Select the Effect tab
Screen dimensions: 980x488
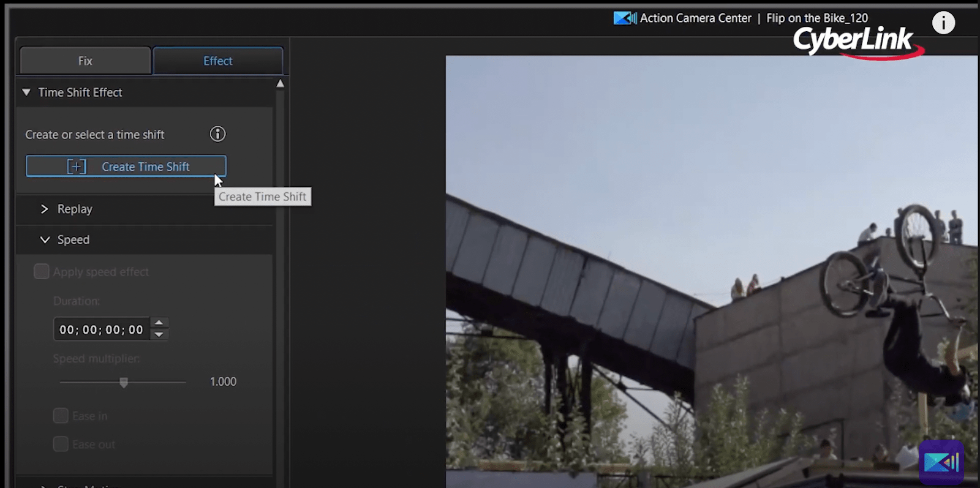217,61
